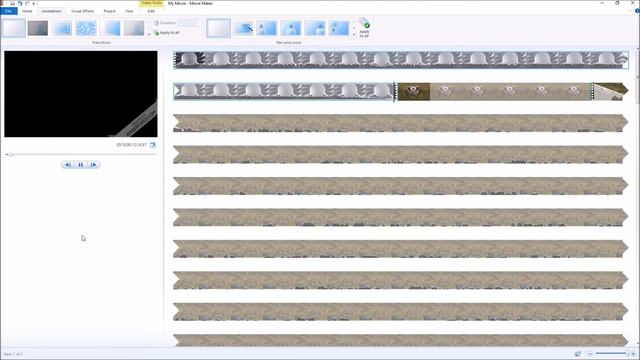Click Apply to all for pan and zoom
This screenshot has height=360, width=640.
[364, 28]
